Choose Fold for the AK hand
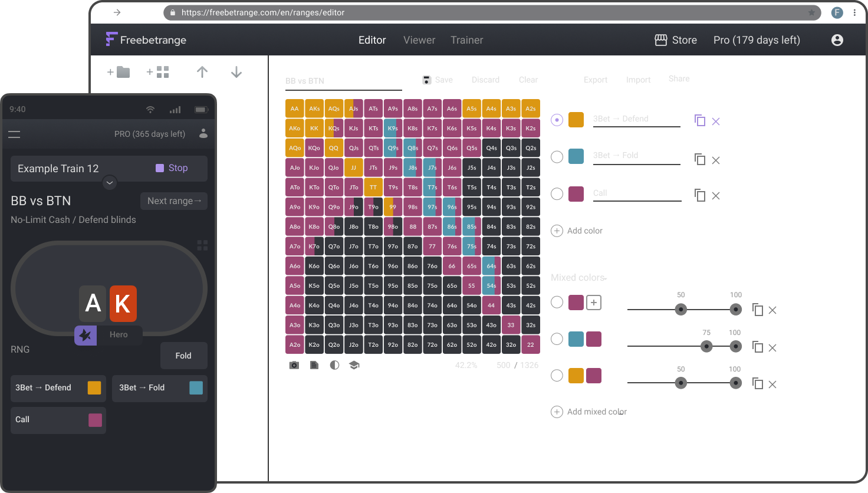 pos(183,356)
